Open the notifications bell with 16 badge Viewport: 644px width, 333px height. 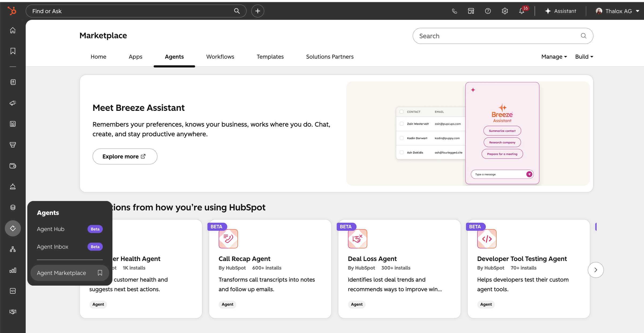[x=522, y=10]
